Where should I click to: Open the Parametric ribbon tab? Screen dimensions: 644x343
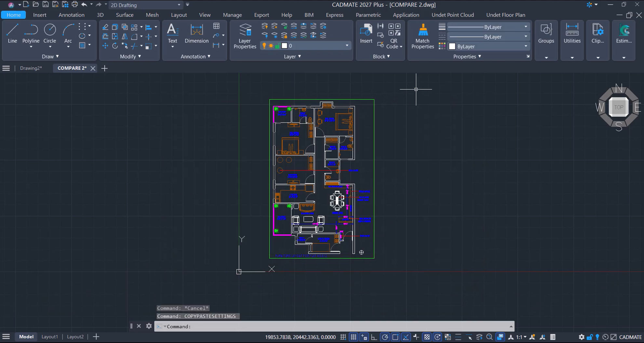tap(368, 15)
